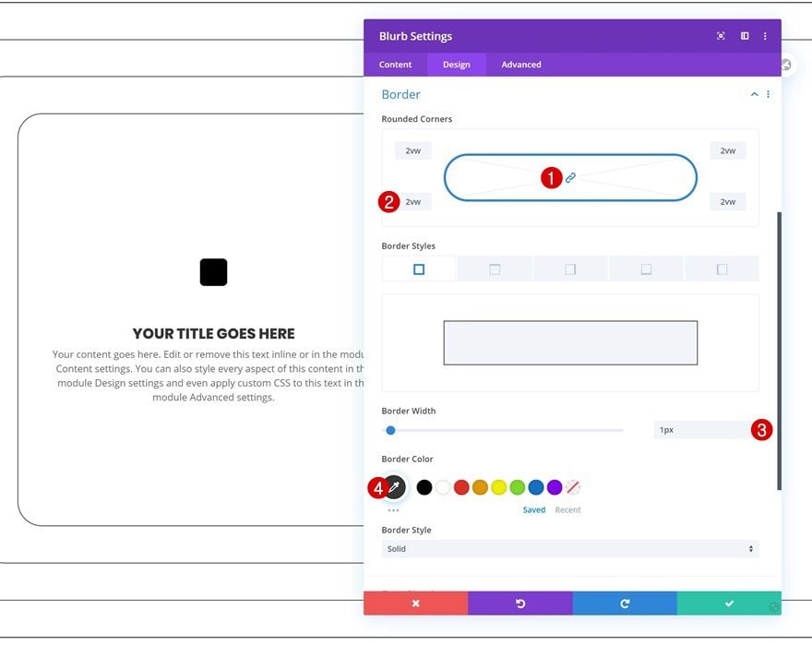This screenshot has height=645, width=812.
Task: Switch to the Design tab
Action: click(x=456, y=65)
